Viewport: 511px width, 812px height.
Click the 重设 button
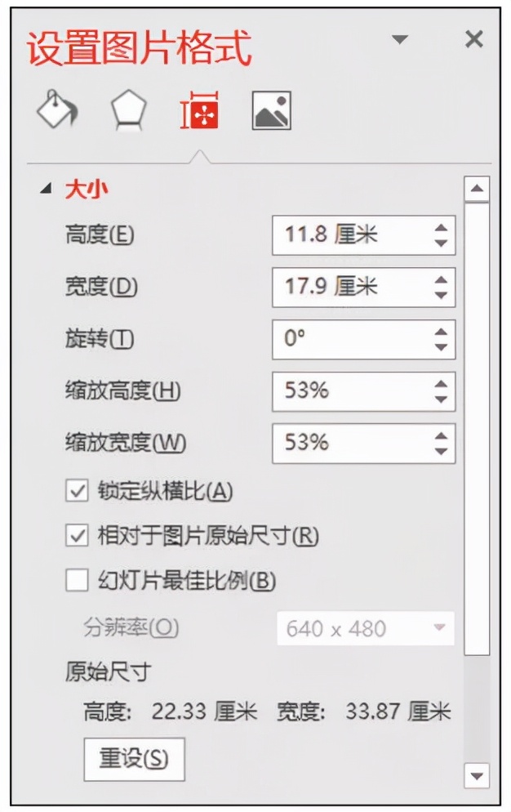coord(134,759)
